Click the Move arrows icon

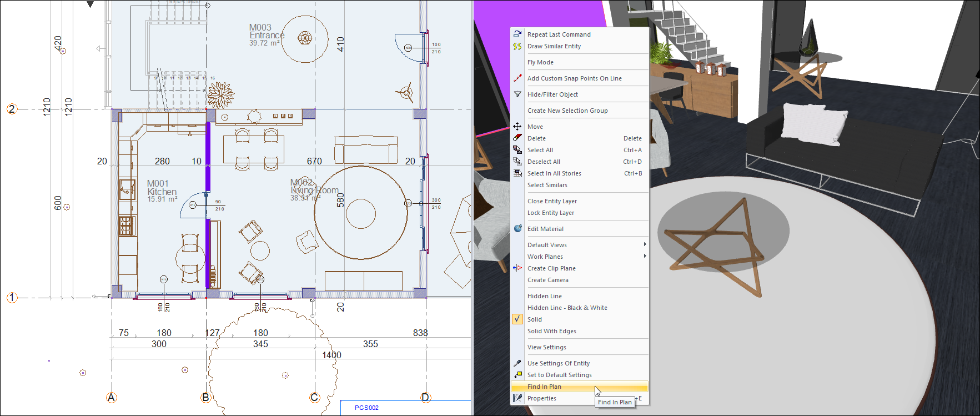517,127
